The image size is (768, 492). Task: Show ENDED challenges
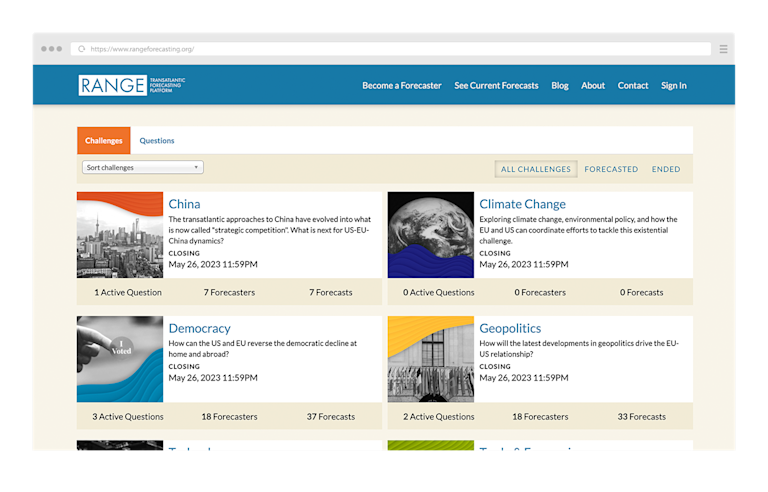[666, 169]
